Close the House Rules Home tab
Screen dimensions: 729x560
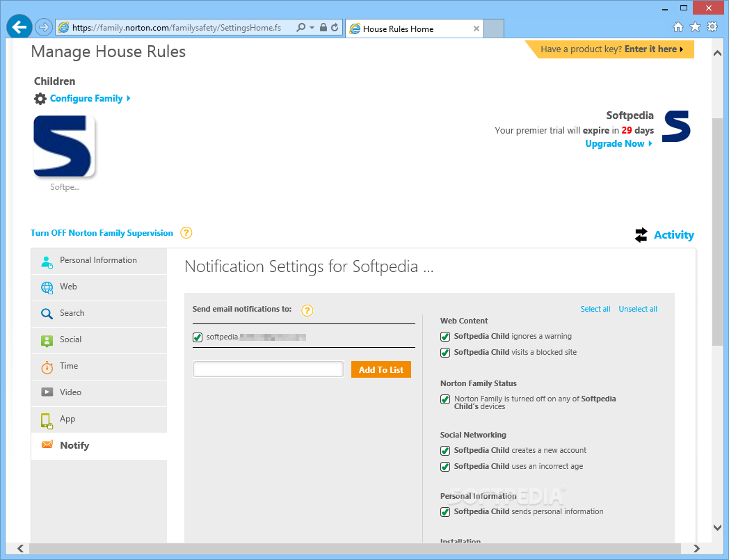[476, 29]
